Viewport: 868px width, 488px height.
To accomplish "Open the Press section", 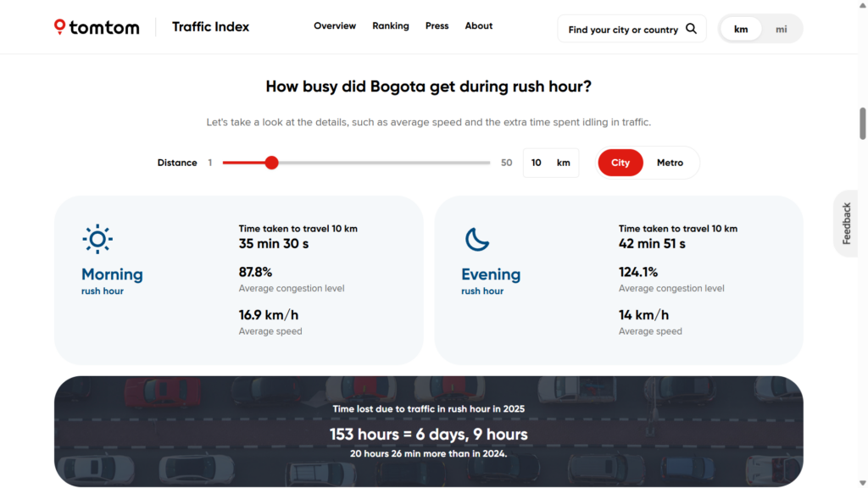I will point(437,26).
